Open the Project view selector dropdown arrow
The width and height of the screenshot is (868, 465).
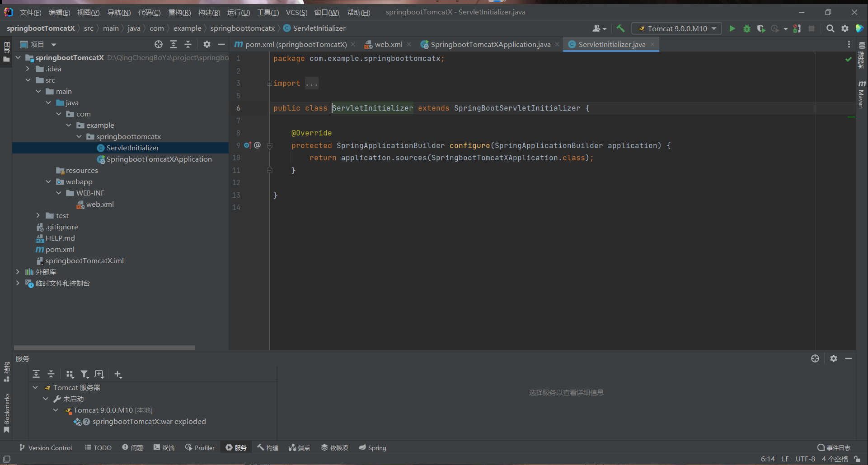54,45
